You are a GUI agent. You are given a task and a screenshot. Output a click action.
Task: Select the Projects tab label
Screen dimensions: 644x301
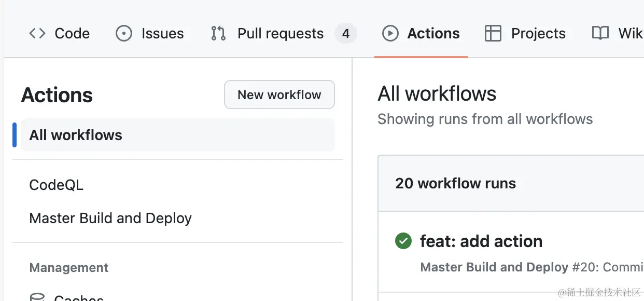(538, 34)
